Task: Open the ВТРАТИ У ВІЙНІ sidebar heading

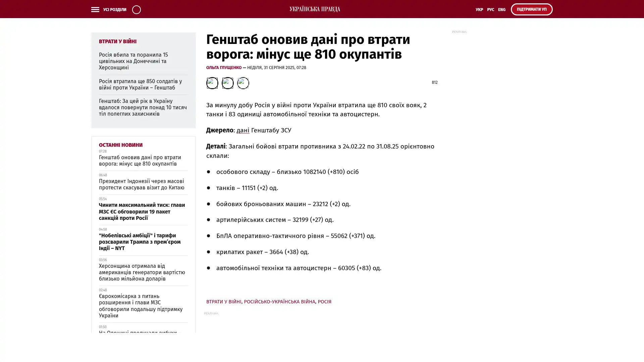Action: [117, 42]
